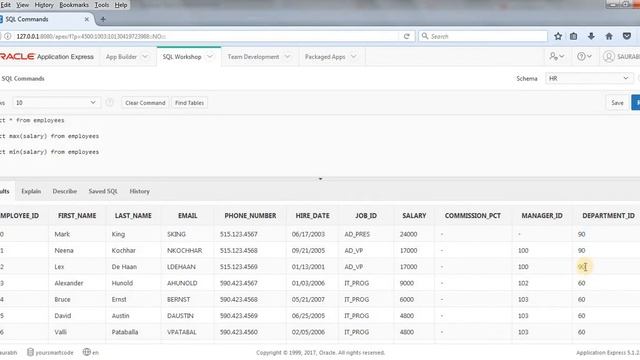Click the bookmark star icon
Screen dimensions: 640x360
coord(558,36)
